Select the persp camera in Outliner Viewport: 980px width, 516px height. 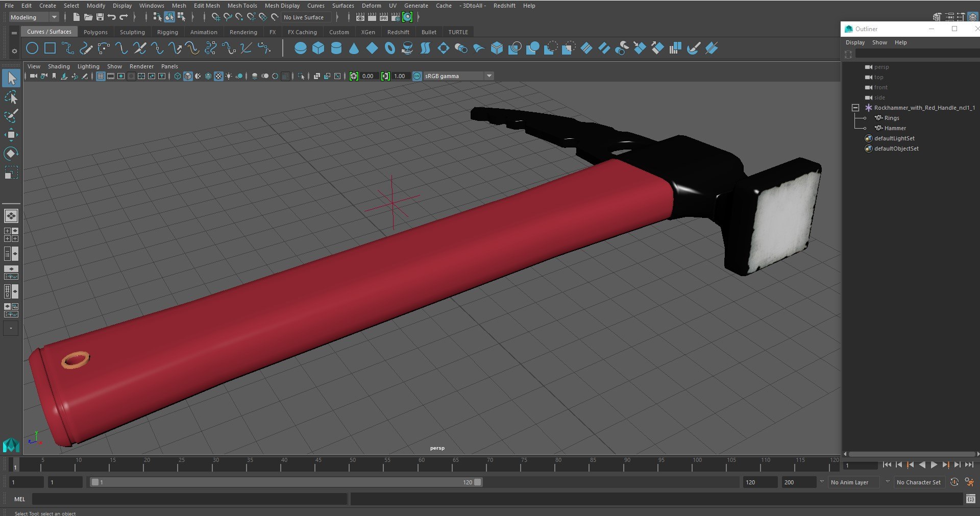tap(881, 67)
